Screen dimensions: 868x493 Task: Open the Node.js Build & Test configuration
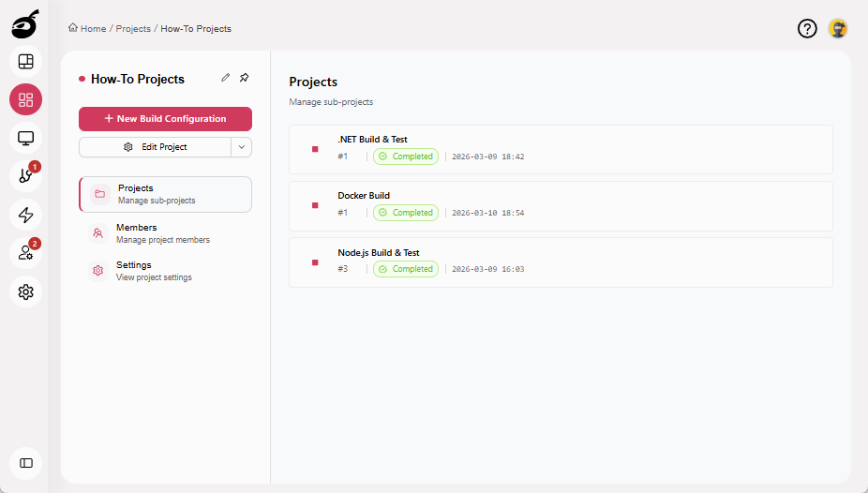pyautogui.click(x=561, y=262)
